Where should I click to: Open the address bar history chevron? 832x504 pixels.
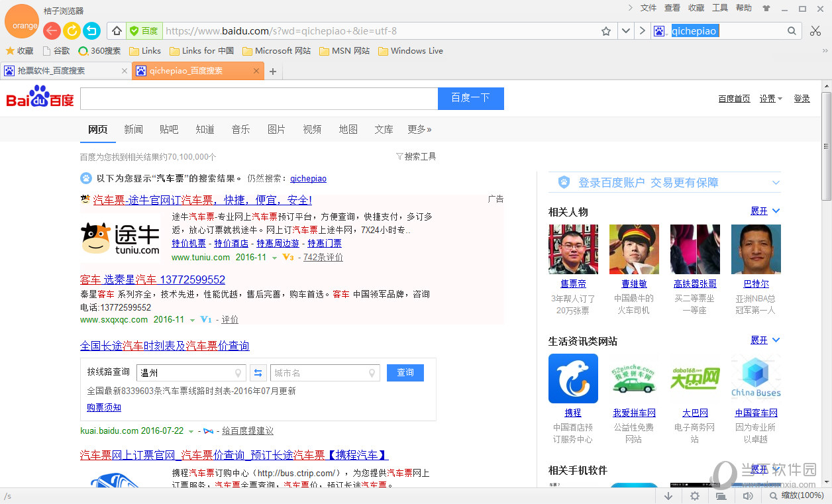(625, 30)
